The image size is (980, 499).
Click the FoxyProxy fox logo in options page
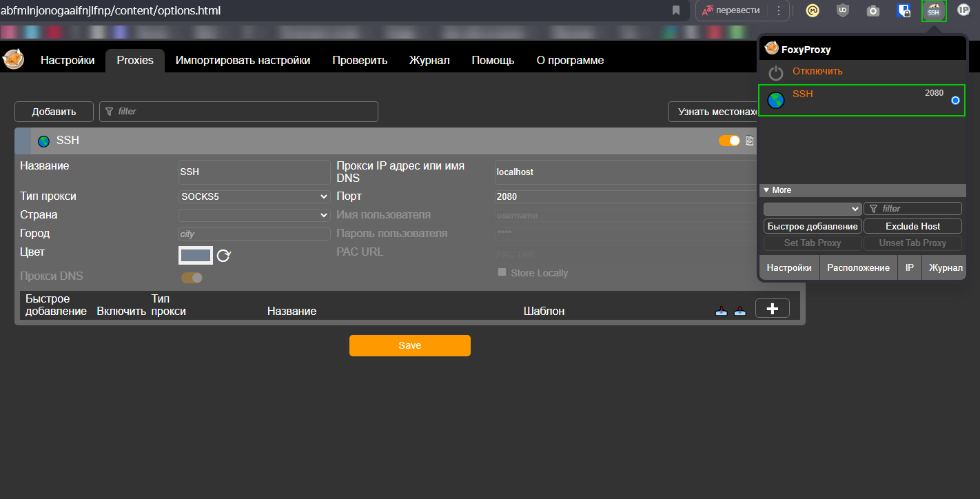click(14, 60)
